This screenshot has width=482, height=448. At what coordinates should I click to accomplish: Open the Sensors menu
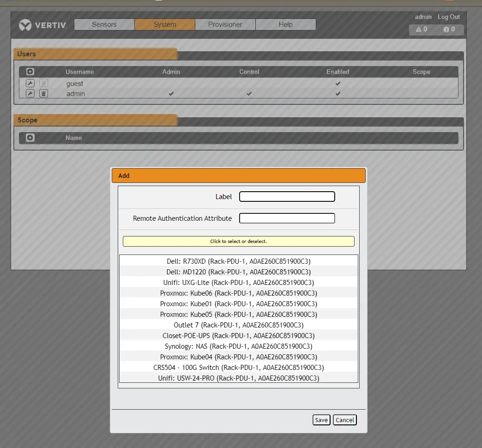coord(104,24)
